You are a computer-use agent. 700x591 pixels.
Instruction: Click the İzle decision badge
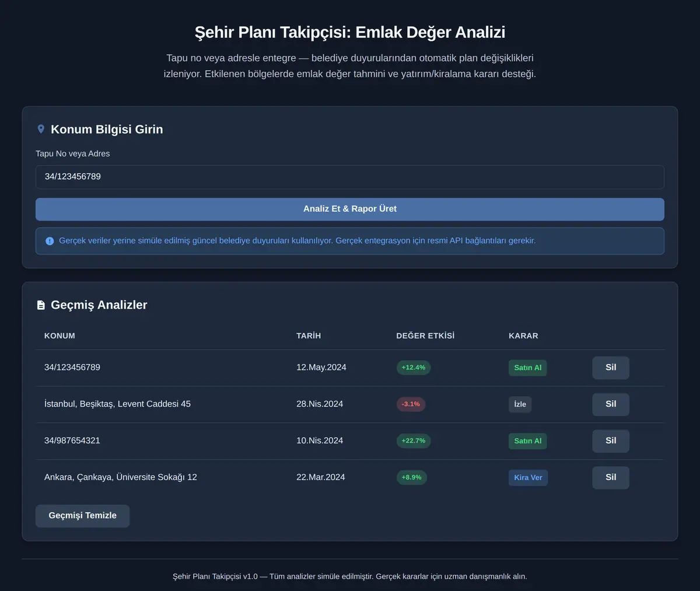click(520, 404)
